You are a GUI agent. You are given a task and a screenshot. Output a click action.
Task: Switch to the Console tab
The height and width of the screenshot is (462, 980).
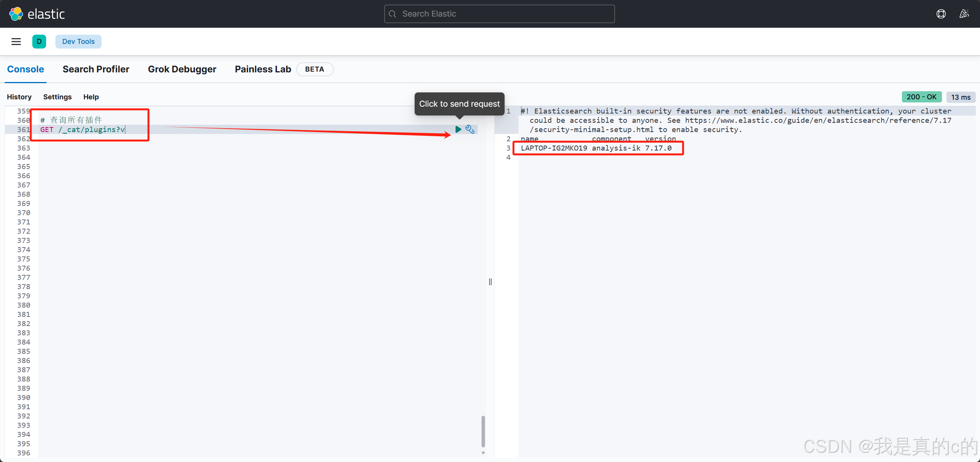tap(25, 69)
